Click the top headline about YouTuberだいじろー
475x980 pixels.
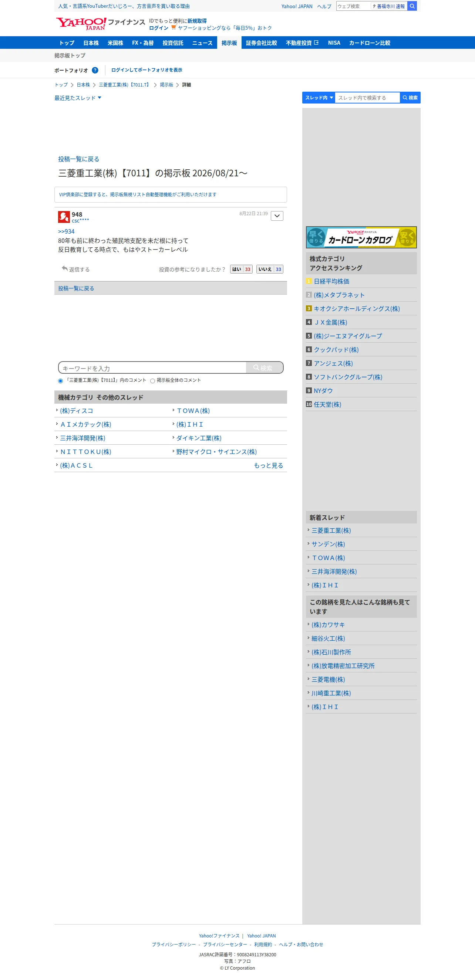pos(124,6)
